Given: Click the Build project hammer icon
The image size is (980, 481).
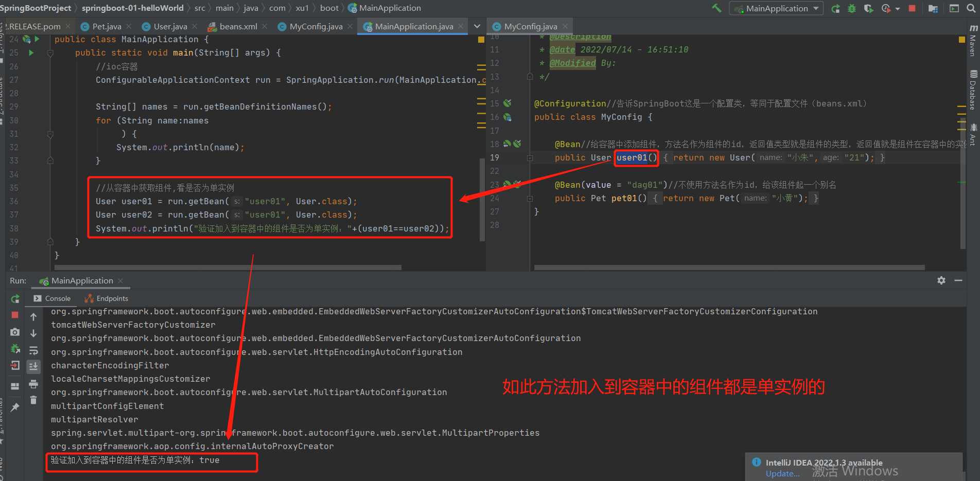Looking at the screenshot, I should coord(716,8).
